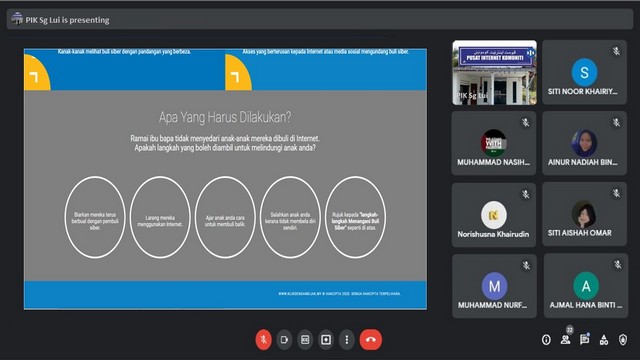Select the AJMAL HANA BINTI participant tile
Screen dimensions: 640x360
point(586,286)
